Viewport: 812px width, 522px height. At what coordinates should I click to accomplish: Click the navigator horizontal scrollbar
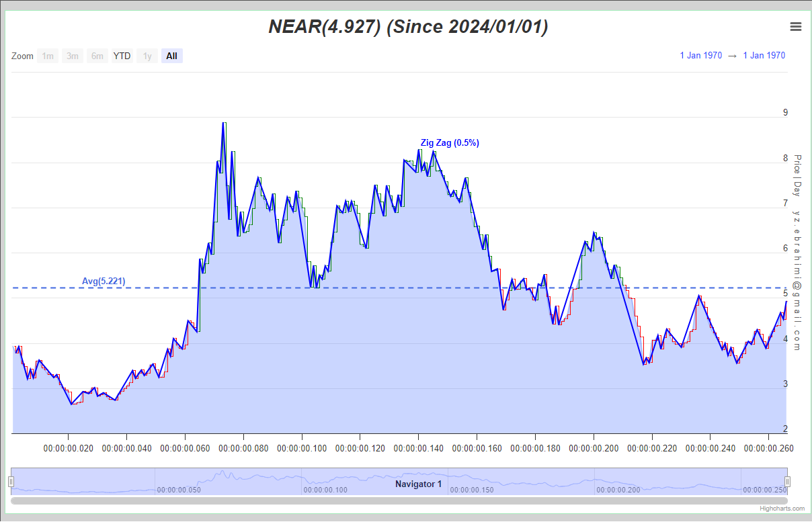coord(399,501)
